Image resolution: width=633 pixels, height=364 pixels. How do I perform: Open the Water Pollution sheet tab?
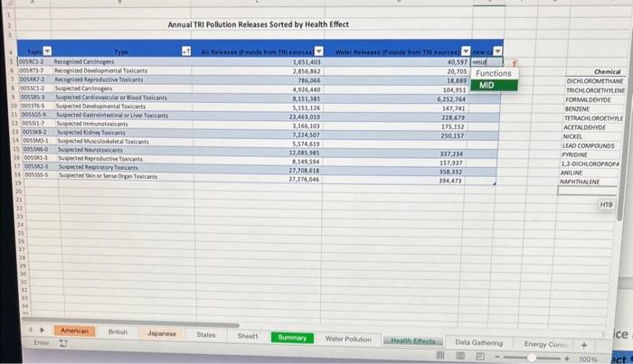coord(348,339)
